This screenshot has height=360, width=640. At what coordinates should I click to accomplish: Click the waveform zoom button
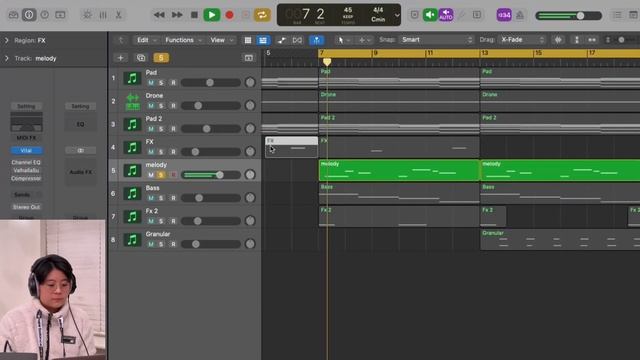click(x=558, y=40)
